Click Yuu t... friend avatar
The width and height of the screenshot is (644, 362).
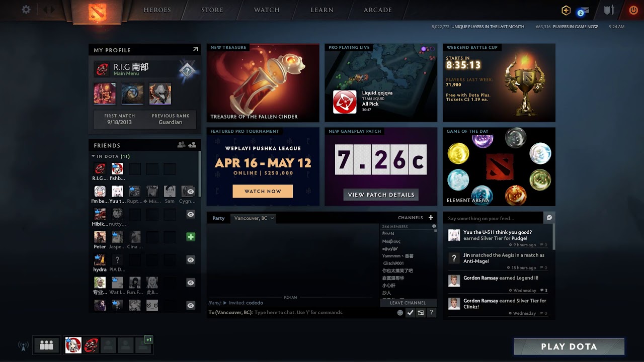point(117,191)
